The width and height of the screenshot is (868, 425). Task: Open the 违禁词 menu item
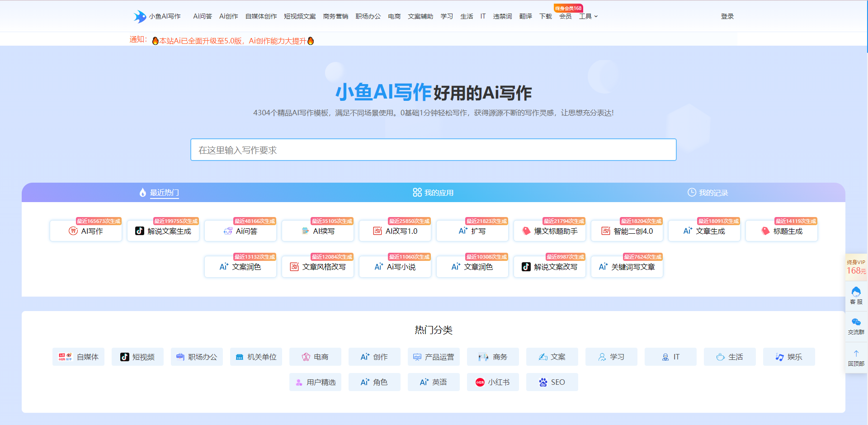tap(502, 16)
